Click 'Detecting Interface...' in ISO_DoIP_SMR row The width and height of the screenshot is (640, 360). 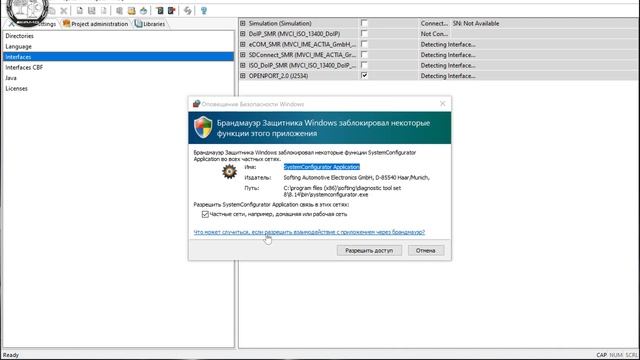click(x=448, y=65)
